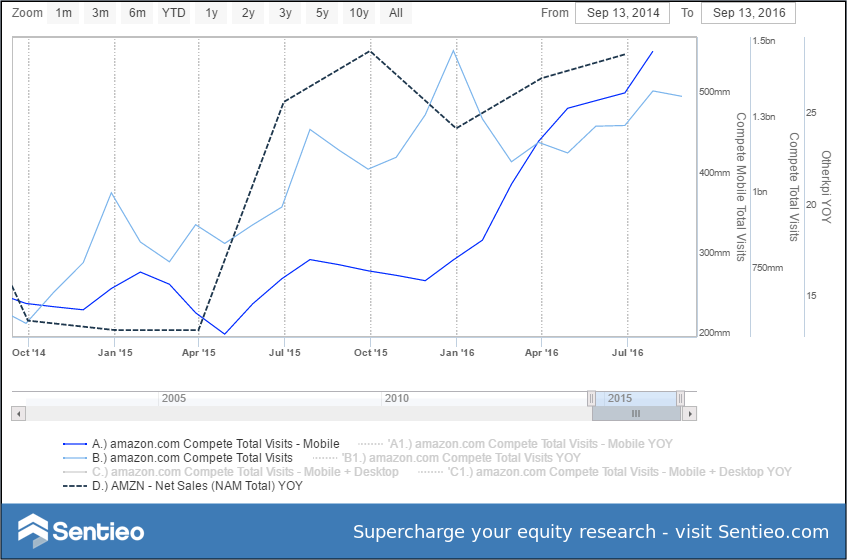Click the Sentieo logo
This screenshot has width=847, height=560.
click(81, 531)
